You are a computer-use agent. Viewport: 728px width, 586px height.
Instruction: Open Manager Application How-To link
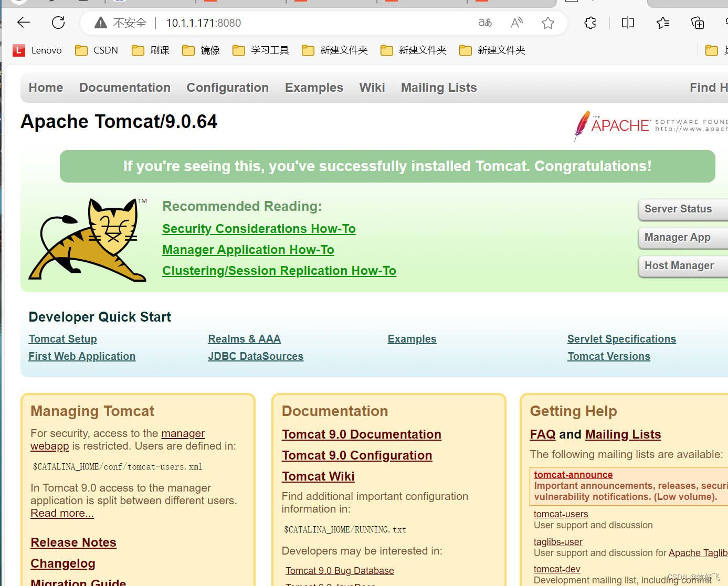pos(248,250)
